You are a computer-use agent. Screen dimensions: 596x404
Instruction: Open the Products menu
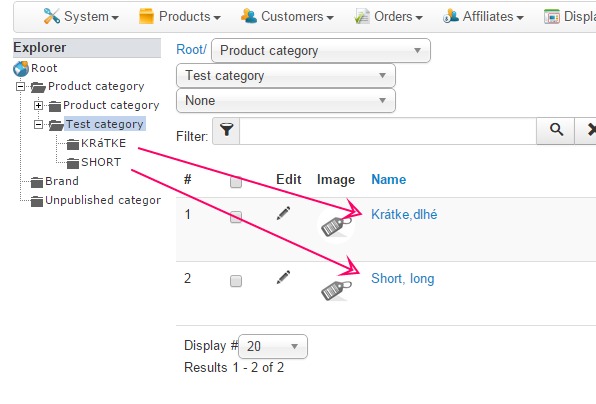tap(180, 17)
